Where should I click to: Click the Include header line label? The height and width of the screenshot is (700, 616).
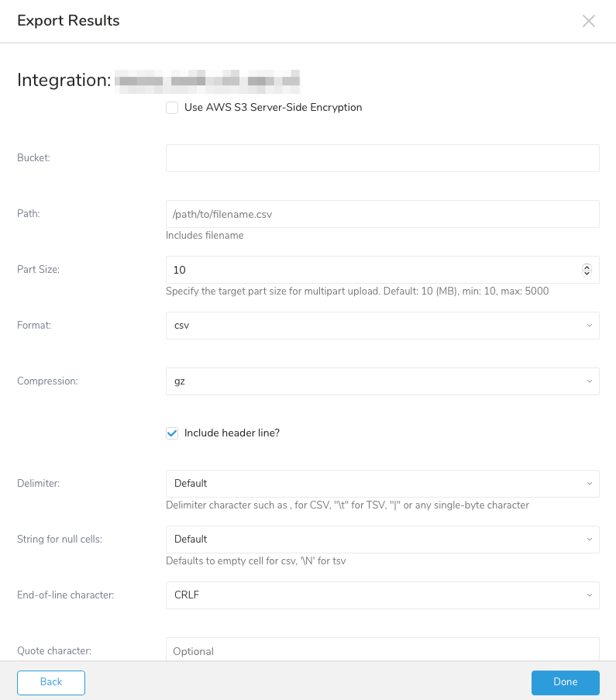click(232, 433)
